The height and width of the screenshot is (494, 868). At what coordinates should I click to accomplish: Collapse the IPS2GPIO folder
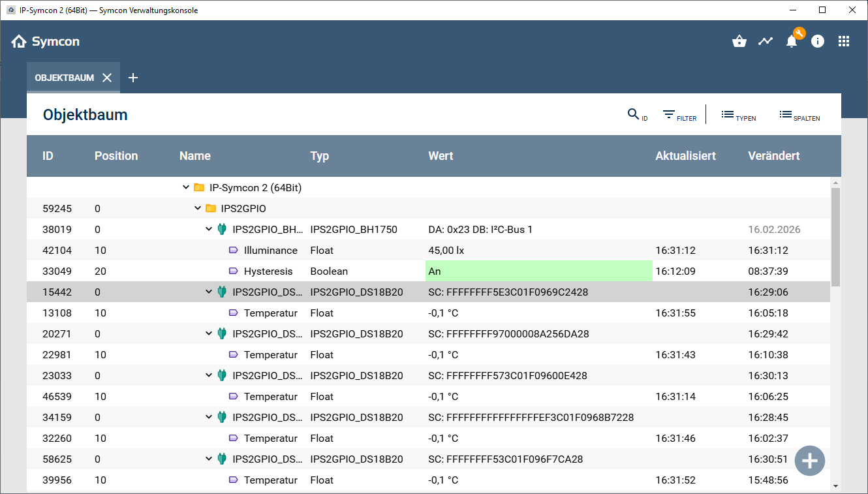pyautogui.click(x=198, y=209)
